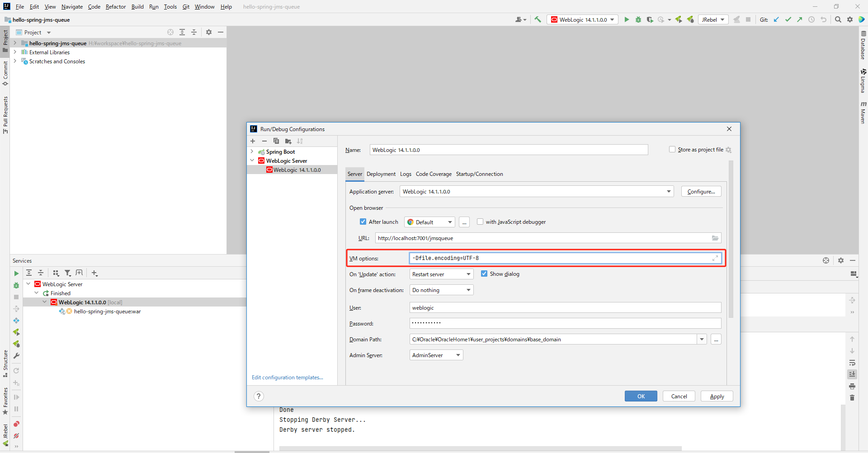
Task: Switch to Logs tab
Action: pos(406,174)
